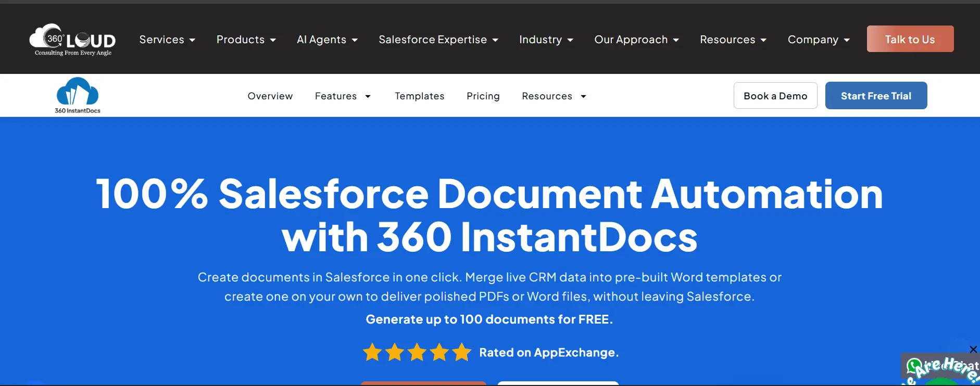This screenshot has width=980, height=386.
Task: Click the '100% Salesforce Document Automation' headline
Action: pos(489,194)
